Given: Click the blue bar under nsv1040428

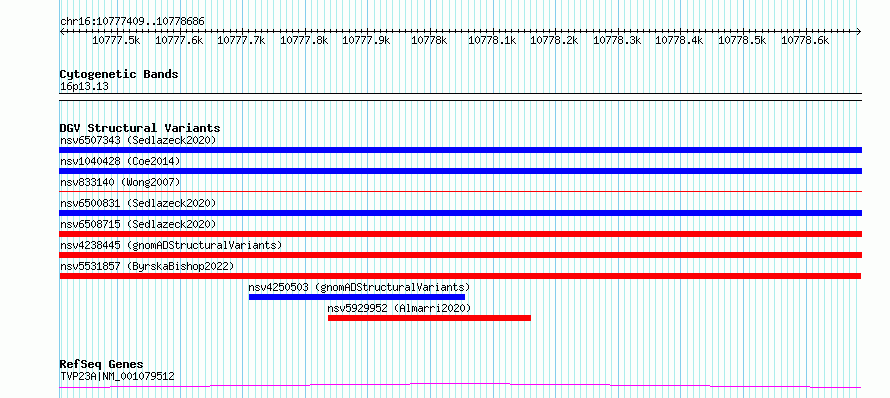Looking at the screenshot, I should [x=460, y=171].
